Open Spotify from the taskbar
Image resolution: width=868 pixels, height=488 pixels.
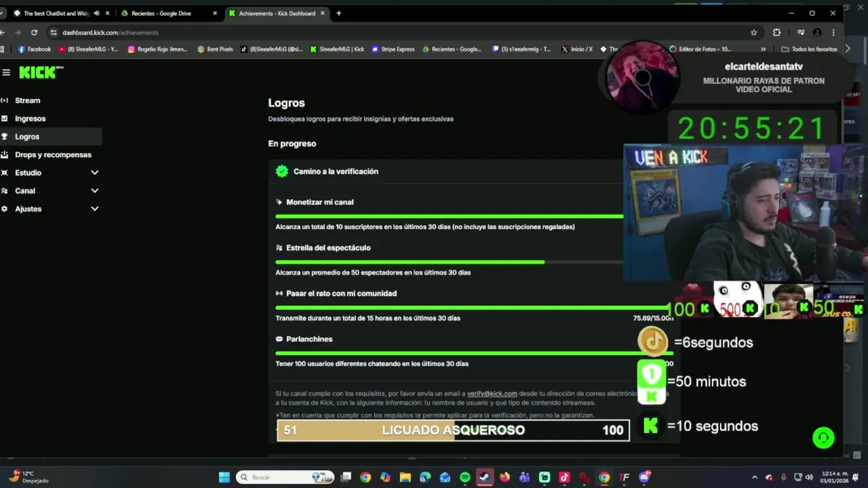click(x=465, y=477)
